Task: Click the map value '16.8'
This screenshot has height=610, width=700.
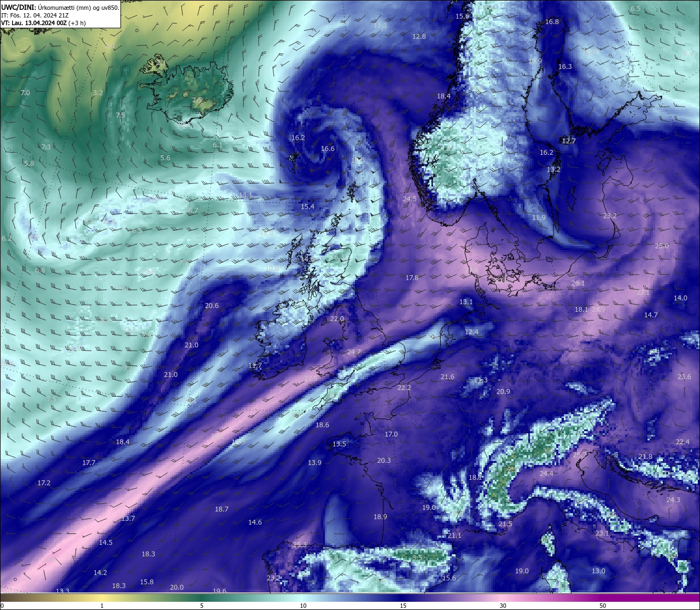Action: click(x=552, y=22)
